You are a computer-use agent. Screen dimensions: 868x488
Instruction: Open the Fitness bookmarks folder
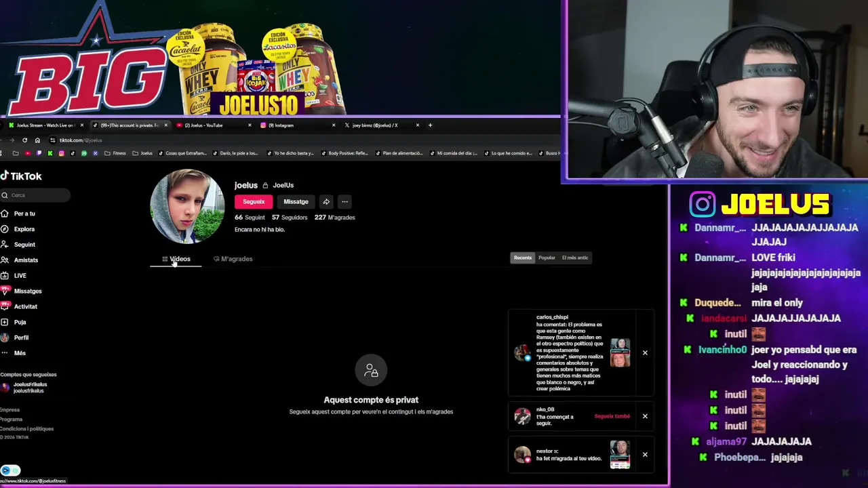point(115,153)
